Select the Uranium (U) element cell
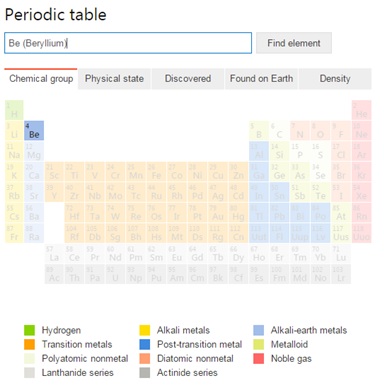The height and width of the screenshot is (390, 384). pyautogui.click(x=115, y=274)
